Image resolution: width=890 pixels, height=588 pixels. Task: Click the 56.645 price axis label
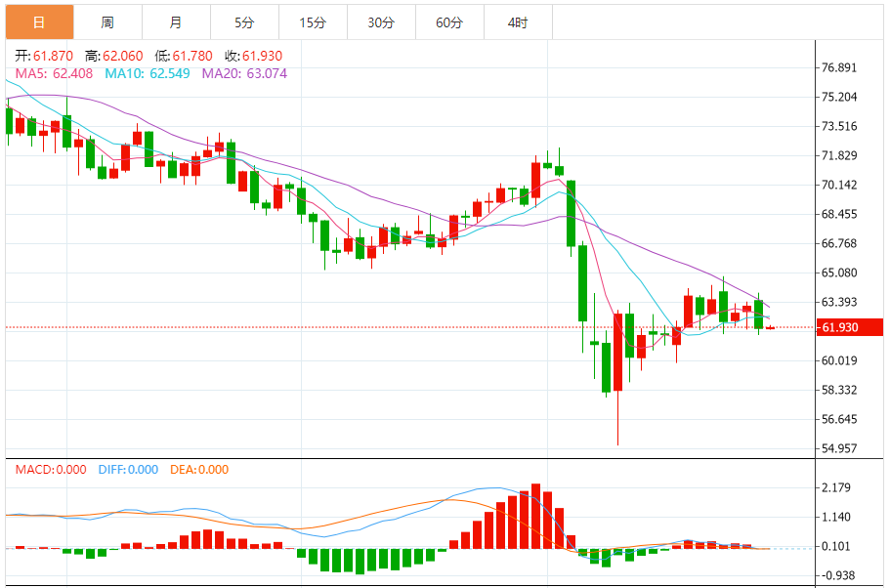[839, 419]
